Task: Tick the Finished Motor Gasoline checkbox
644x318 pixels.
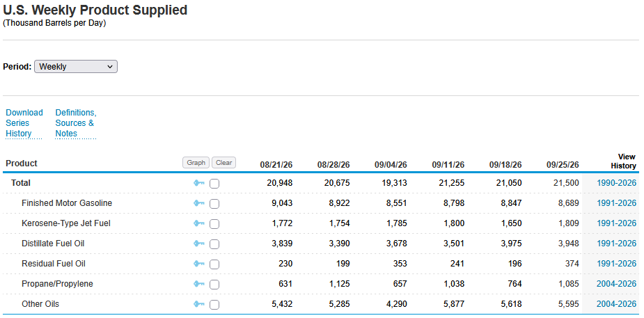Action: 214,203
